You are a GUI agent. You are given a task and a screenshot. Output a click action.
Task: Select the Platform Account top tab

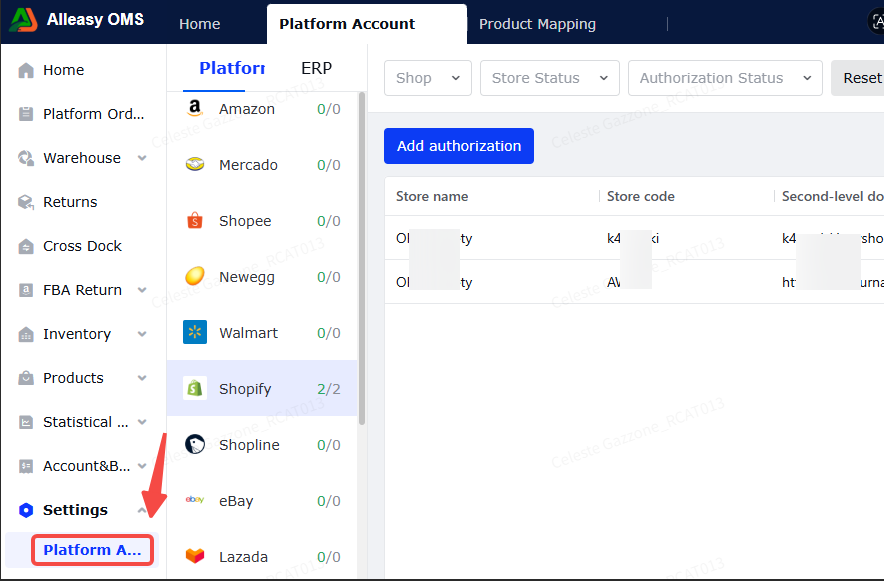[x=366, y=24]
